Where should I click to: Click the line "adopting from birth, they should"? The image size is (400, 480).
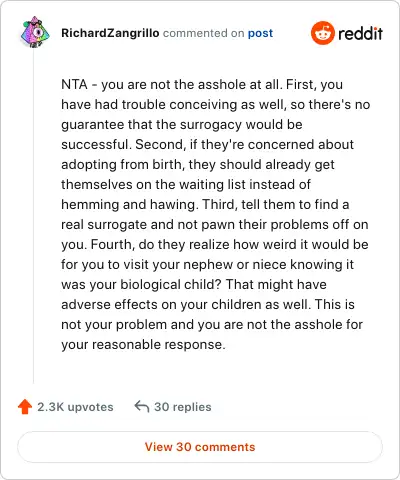point(198,165)
